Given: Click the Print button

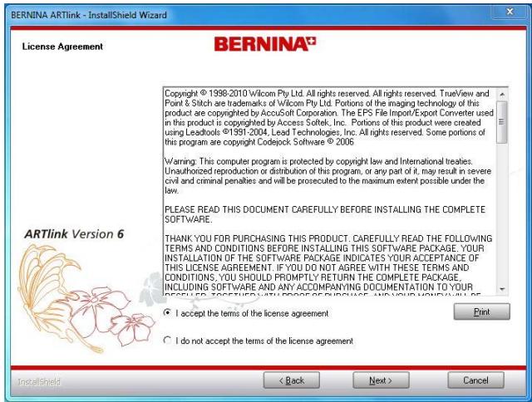Looking at the screenshot, I should [x=481, y=311].
